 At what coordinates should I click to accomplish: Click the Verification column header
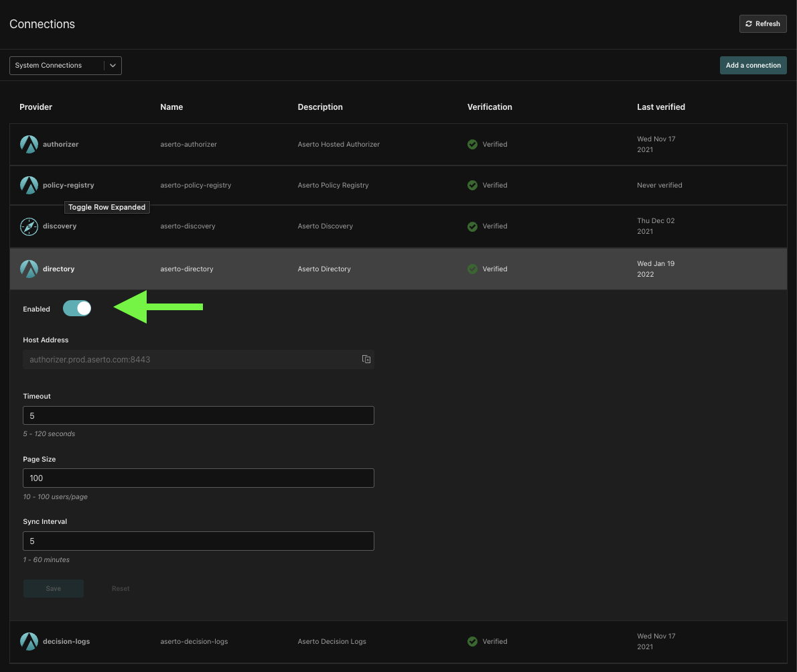click(490, 107)
